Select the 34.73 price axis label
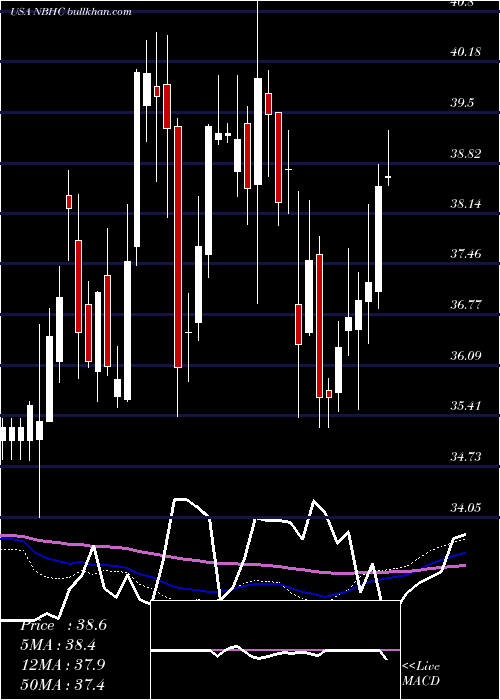Screen dimensions: 500x700 pos(466,457)
